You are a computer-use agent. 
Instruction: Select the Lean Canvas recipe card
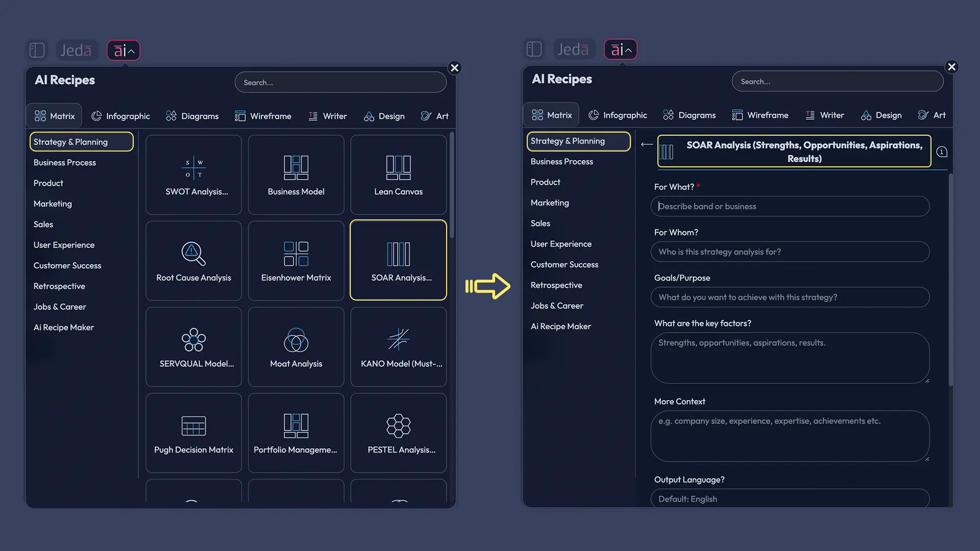pos(399,174)
